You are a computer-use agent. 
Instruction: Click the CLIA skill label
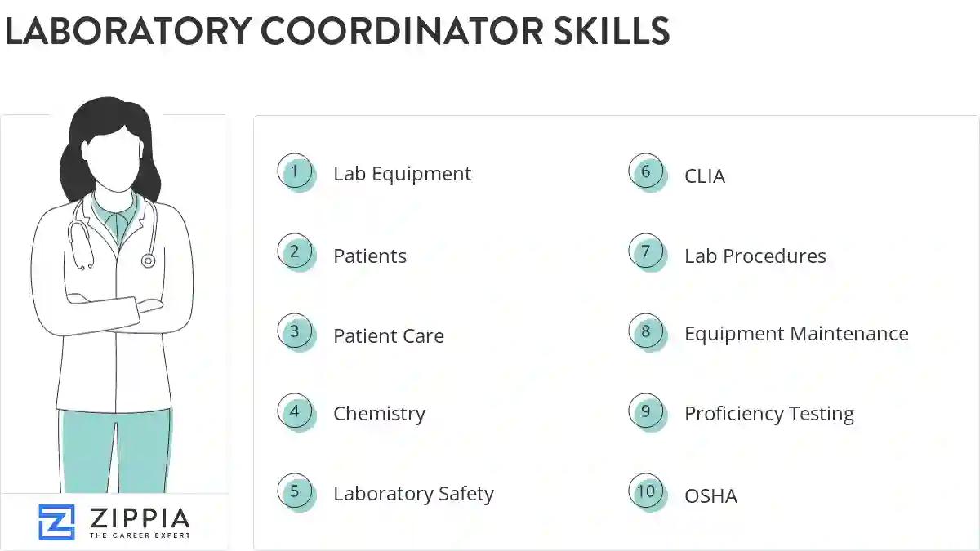coord(704,176)
